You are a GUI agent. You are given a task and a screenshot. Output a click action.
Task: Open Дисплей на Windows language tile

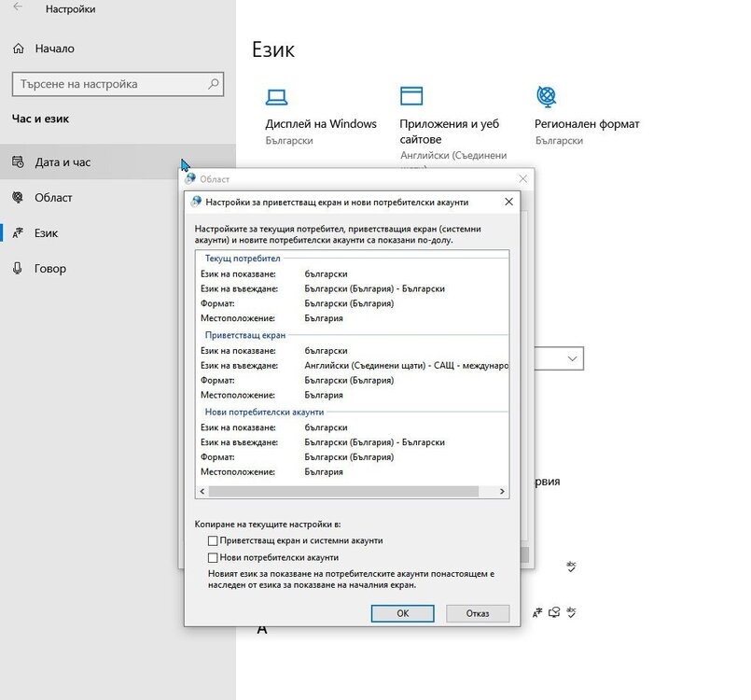(275, 96)
